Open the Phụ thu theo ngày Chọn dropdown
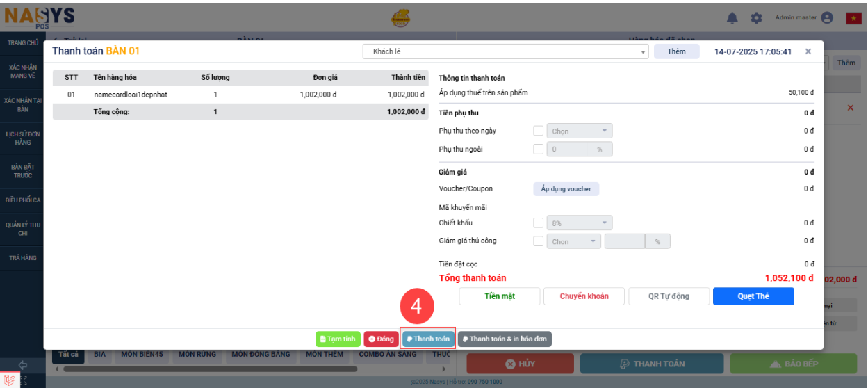 tap(580, 131)
